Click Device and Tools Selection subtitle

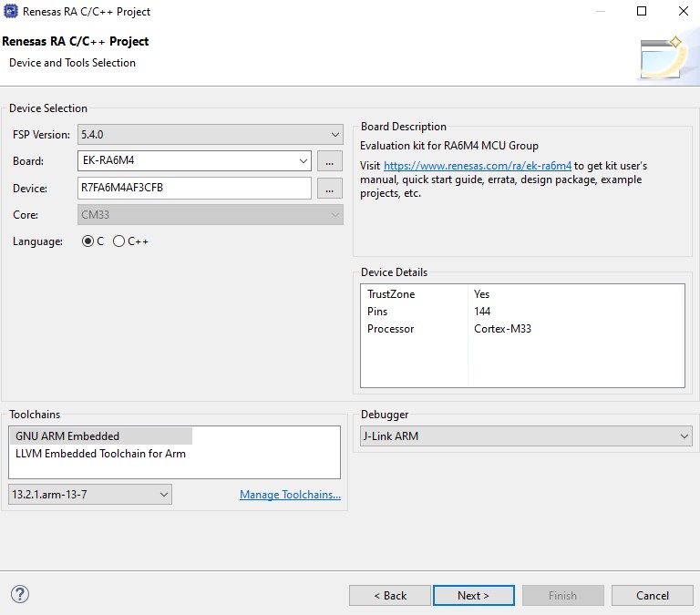(72, 63)
